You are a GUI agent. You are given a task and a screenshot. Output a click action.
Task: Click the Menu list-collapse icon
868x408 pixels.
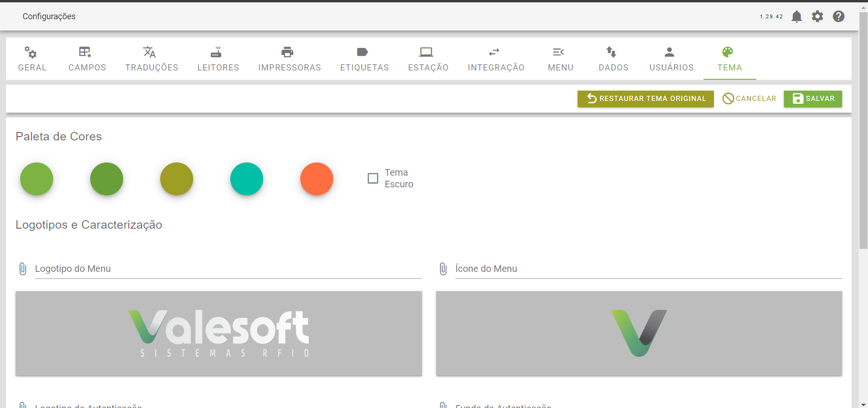tap(558, 52)
